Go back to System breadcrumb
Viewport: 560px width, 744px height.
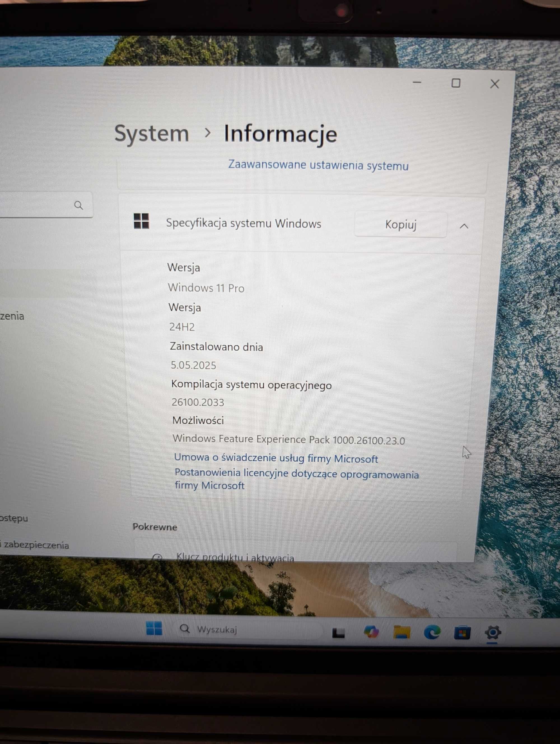151,134
